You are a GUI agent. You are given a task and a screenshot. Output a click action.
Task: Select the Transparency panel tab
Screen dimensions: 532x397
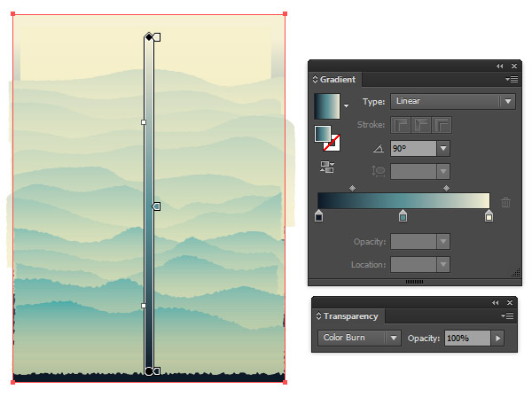click(350, 316)
